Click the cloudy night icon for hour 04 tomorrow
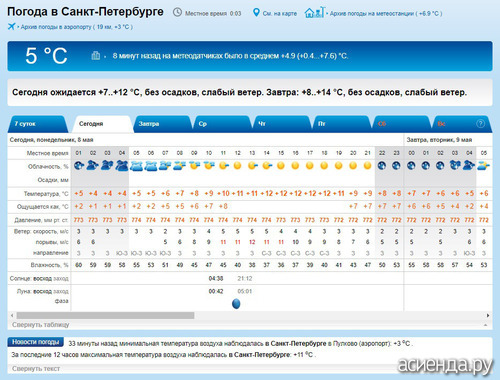The height and width of the screenshot is (380, 500). pyautogui.click(x=469, y=165)
